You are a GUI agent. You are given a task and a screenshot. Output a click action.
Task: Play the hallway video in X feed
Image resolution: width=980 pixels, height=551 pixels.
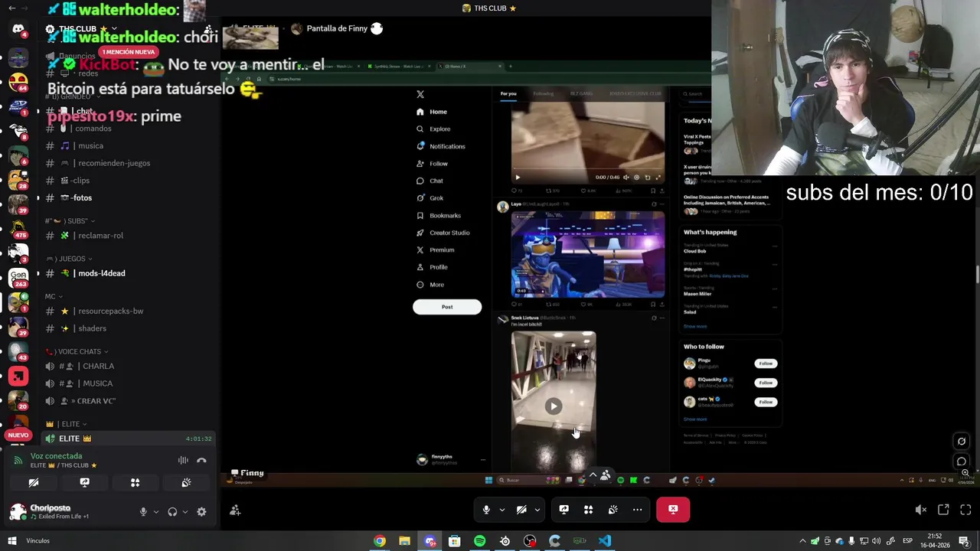coord(554,406)
